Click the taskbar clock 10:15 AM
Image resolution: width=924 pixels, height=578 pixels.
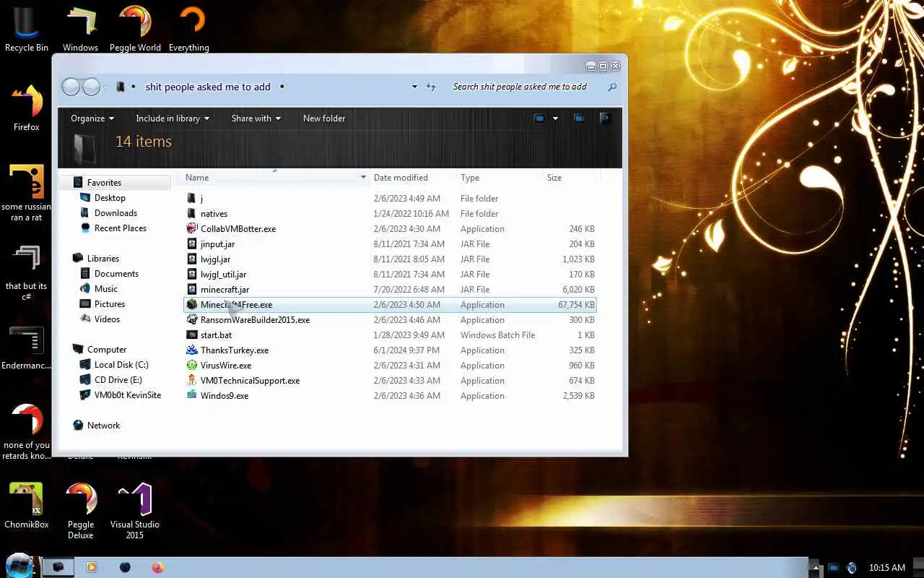click(x=887, y=568)
